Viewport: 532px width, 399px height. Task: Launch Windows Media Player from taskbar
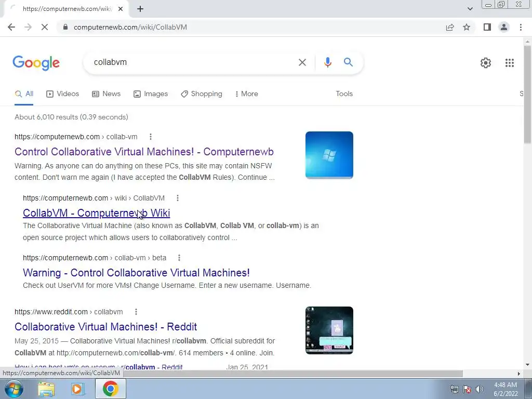tap(77, 389)
